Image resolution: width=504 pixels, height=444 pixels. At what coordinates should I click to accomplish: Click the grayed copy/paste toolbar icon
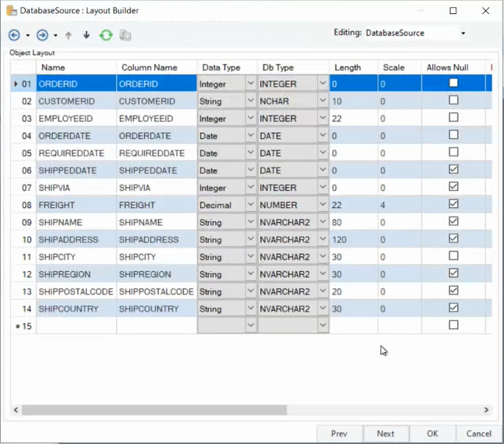coord(125,36)
